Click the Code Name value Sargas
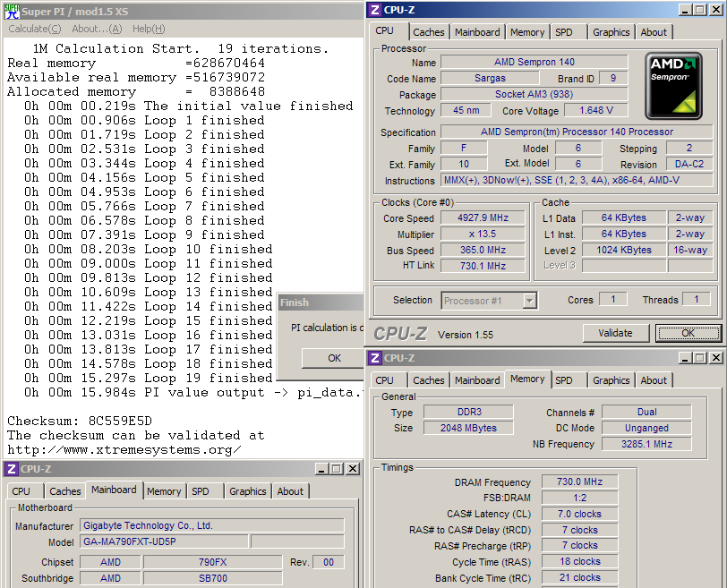727x588 pixels. [x=490, y=78]
